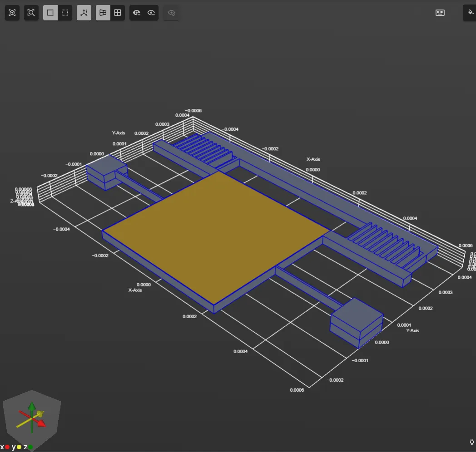Select the near anchor block at lower right
The image size is (476, 452).
357,322
